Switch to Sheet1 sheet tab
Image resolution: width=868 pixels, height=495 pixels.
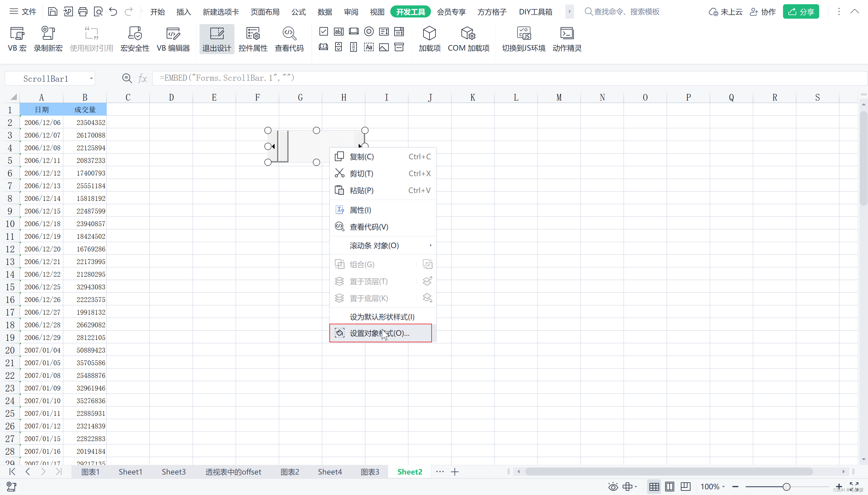pos(130,472)
